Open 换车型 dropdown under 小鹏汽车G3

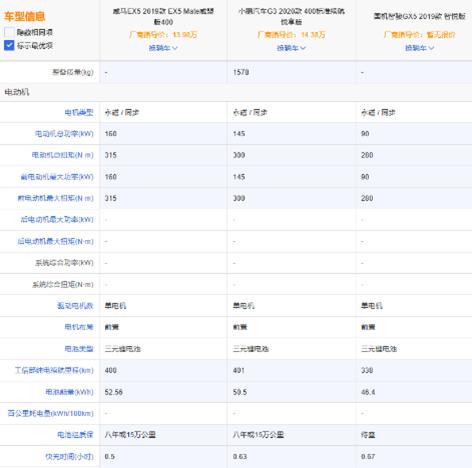[x=291, y=48]
